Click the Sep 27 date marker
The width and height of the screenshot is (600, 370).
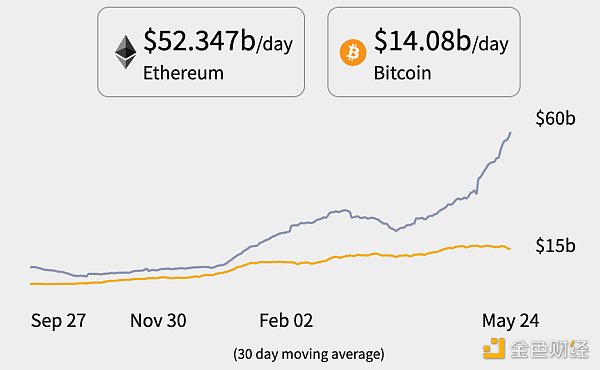[x=59, y=320]
